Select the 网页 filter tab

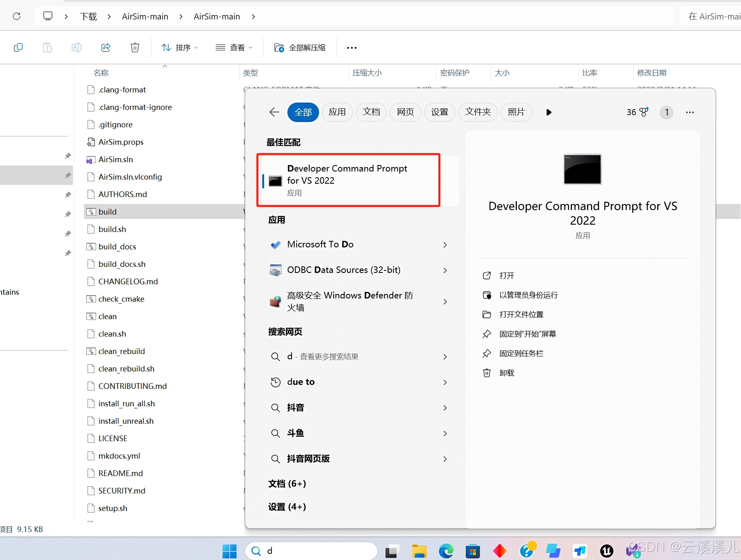405,112
